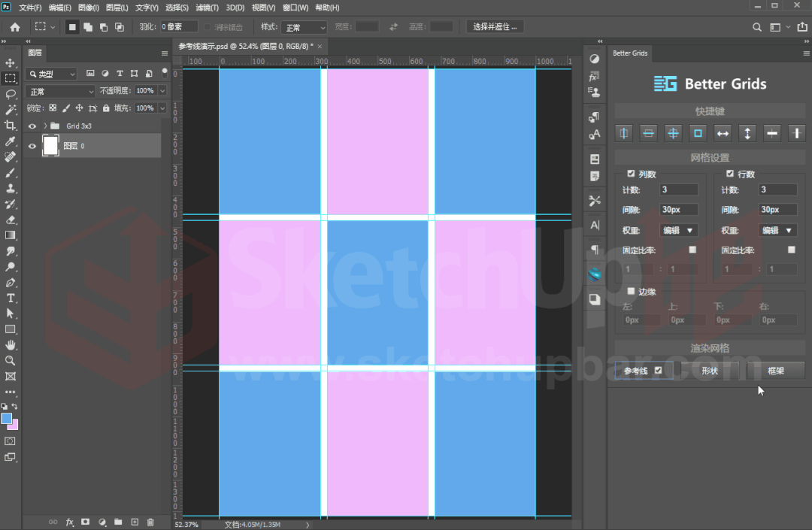Screen dimensions: 812x530
Task: Select the Pen tool
Action: (x=10, y=283)
